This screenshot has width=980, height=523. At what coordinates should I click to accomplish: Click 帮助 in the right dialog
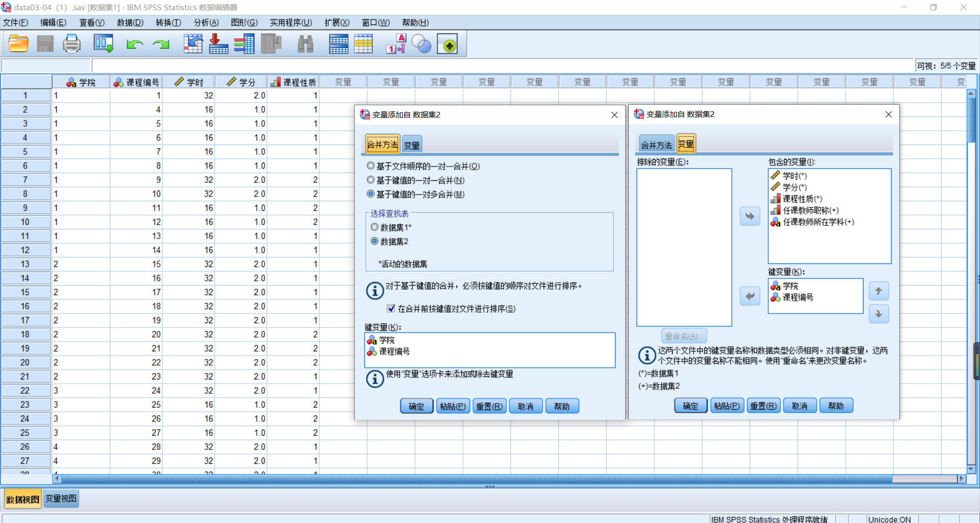(836, 406)
